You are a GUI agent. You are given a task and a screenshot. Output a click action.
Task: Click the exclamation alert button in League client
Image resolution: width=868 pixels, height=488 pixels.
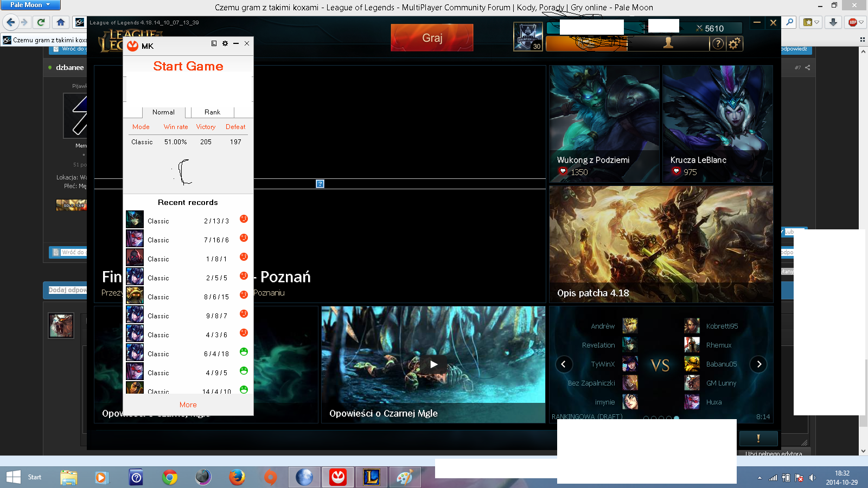(x=758, y=438)
